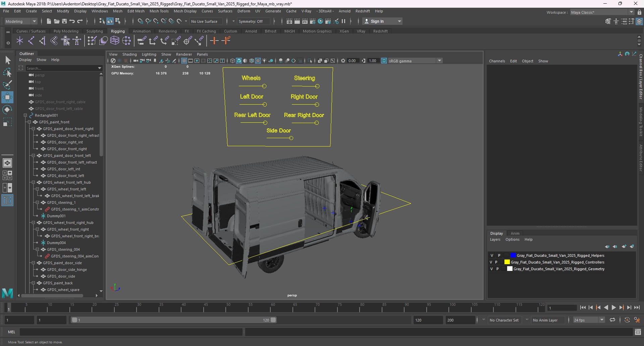This screenshot has height=346, width=644.
Task: Toggle visibility V of Helpers layer
Action: coord(492,255)
